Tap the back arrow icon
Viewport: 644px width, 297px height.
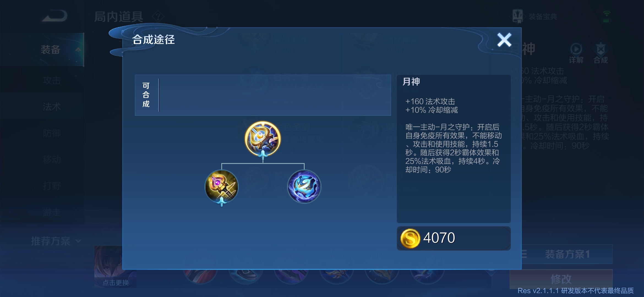[55, 16]
